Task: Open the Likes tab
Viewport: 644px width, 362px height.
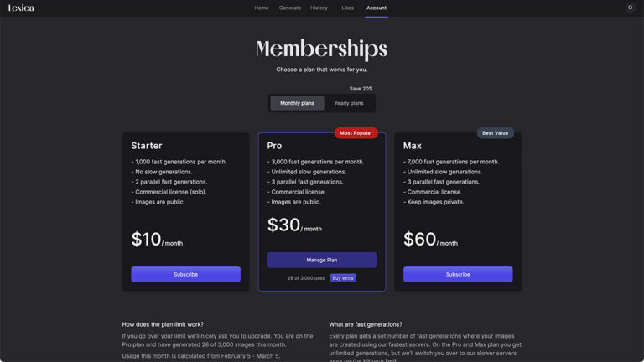Action: (x=347, y=8)
